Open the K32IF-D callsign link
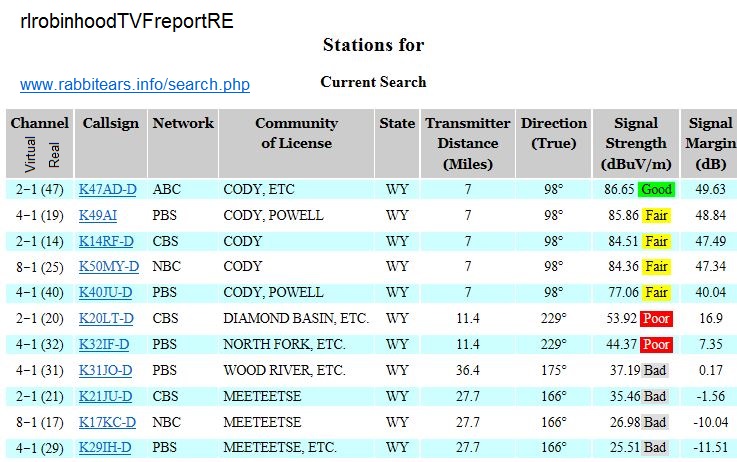The image size is (737, 462). point(105,345)
